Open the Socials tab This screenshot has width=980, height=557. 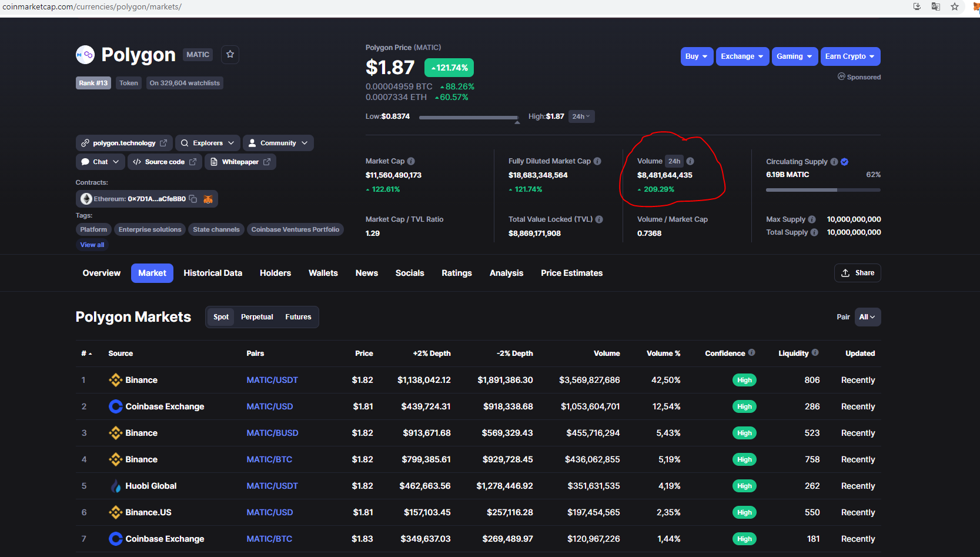pyautogui.click(x=410, y=273)
